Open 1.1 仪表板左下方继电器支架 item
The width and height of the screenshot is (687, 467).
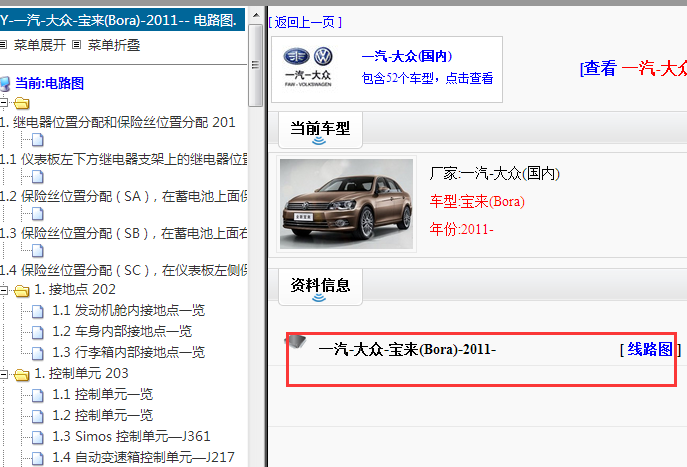pyautogui.click(x=124, y=159)
